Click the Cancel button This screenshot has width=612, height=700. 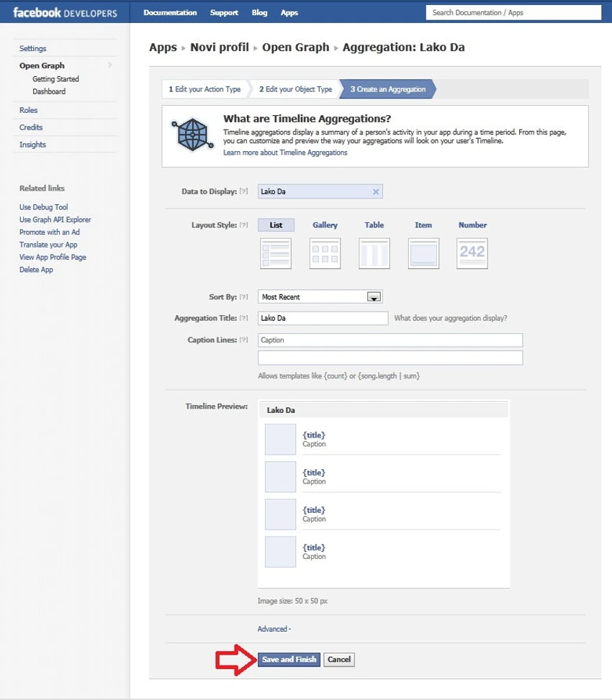click(x=339, y=660)
